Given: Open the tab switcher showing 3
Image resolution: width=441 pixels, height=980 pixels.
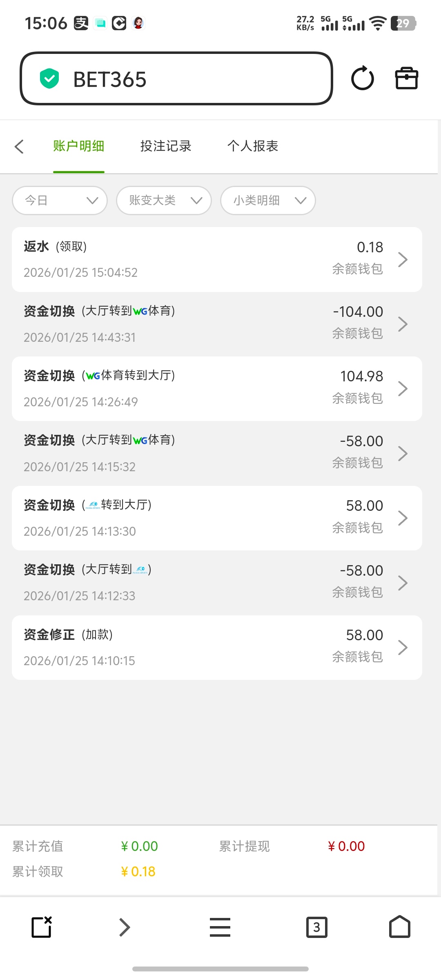Looking at the screenshot, I should click(x=316, y=927).
